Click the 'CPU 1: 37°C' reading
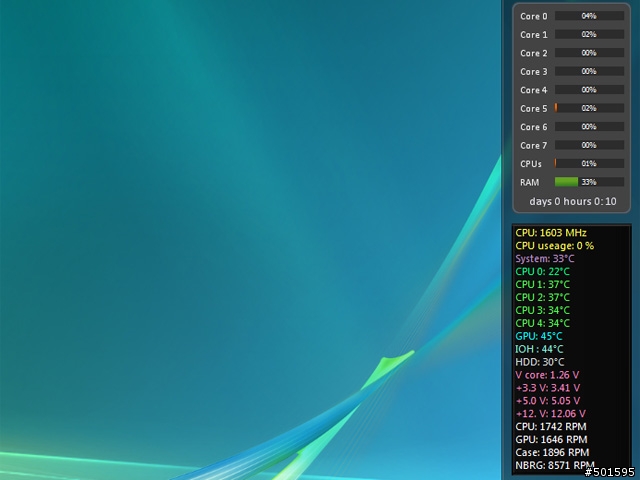This screenshot has height=480, width=640. click(542, 284)
